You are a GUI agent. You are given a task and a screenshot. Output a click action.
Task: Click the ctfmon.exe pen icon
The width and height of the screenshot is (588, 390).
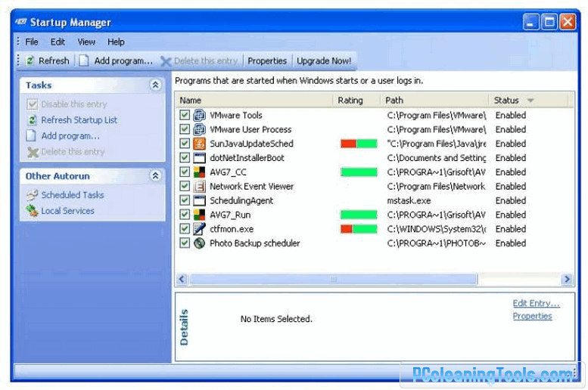click(199, 229)
